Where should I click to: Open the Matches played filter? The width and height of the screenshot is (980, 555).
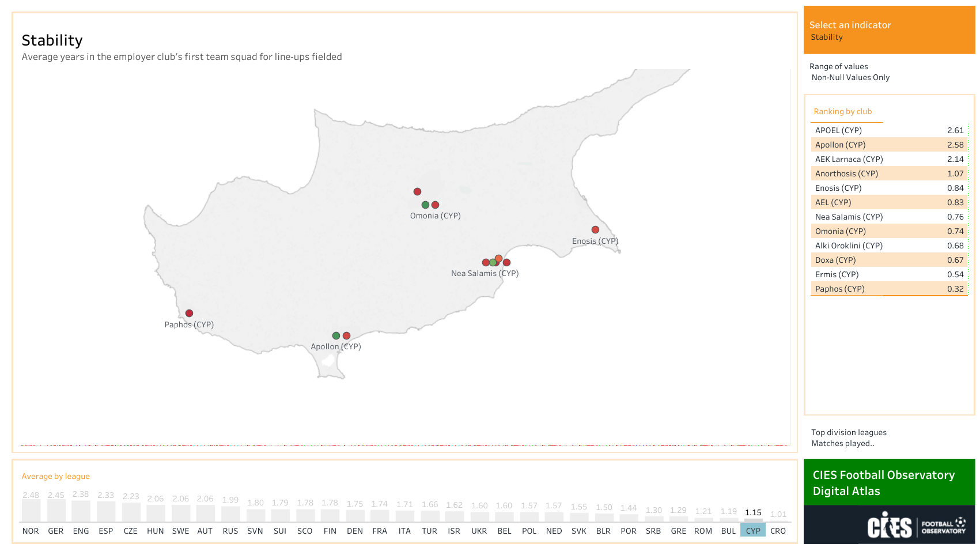842,443
